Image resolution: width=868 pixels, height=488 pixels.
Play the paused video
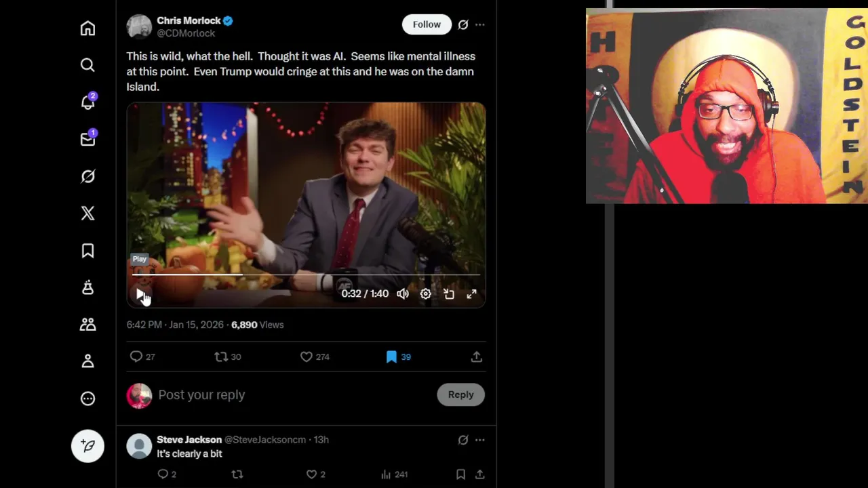point(140,294)
